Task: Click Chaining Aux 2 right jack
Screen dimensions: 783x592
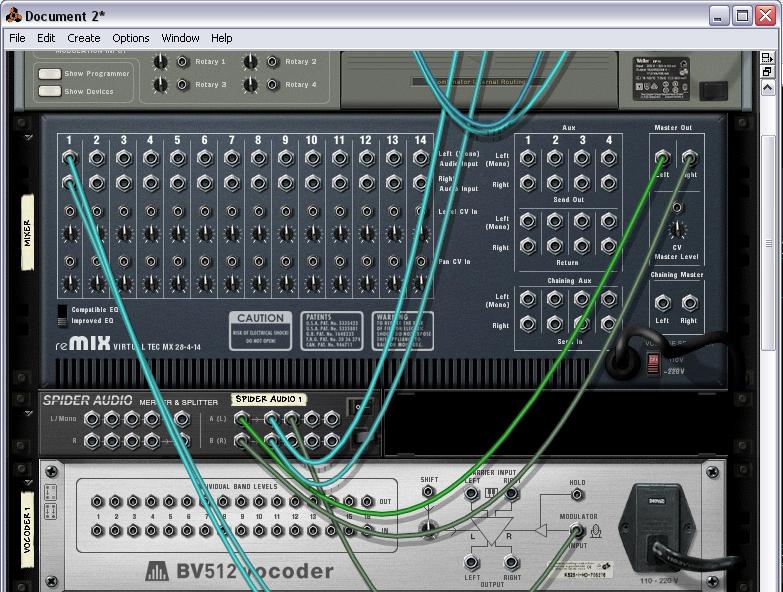Action: (x=555, y=324)
